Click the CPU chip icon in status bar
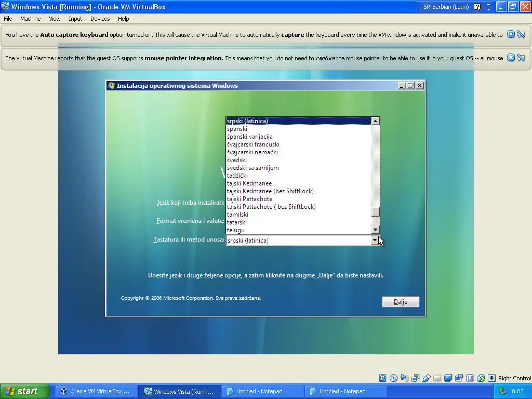The image size is (532, 399). tap(470, 378)
